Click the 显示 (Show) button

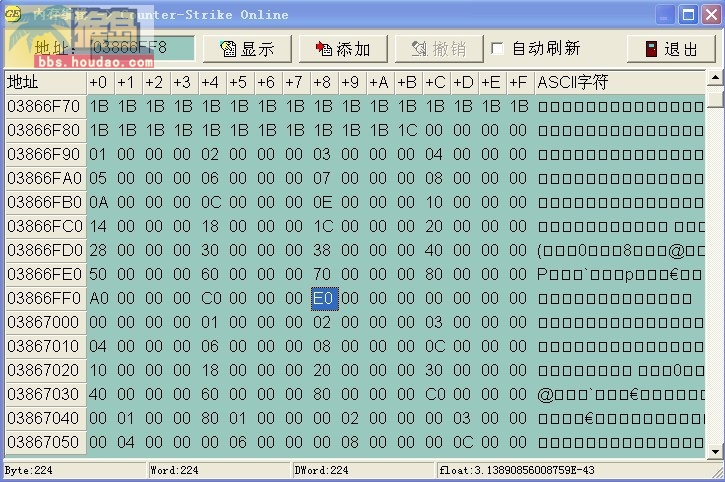click(x=247, y=48)
